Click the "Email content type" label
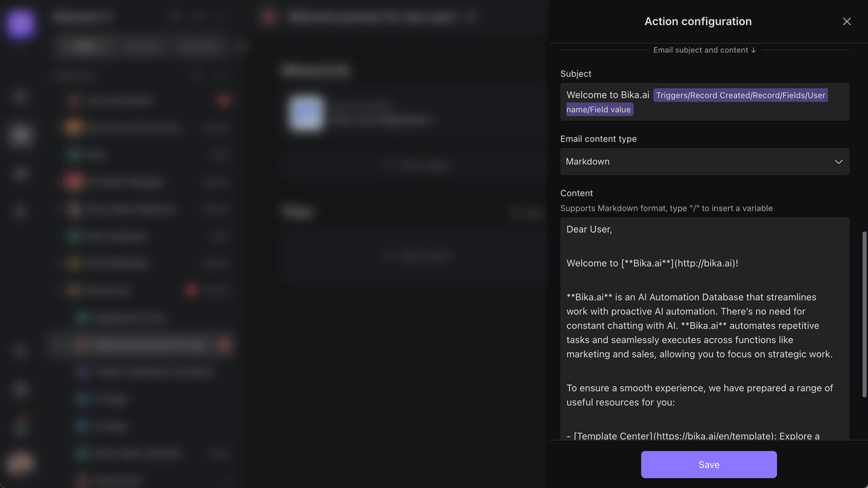 point(598,139)
